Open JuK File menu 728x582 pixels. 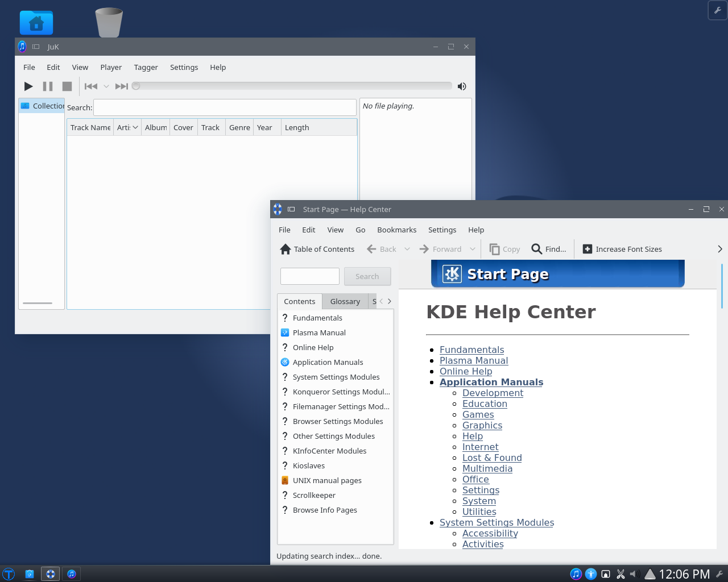29,67
